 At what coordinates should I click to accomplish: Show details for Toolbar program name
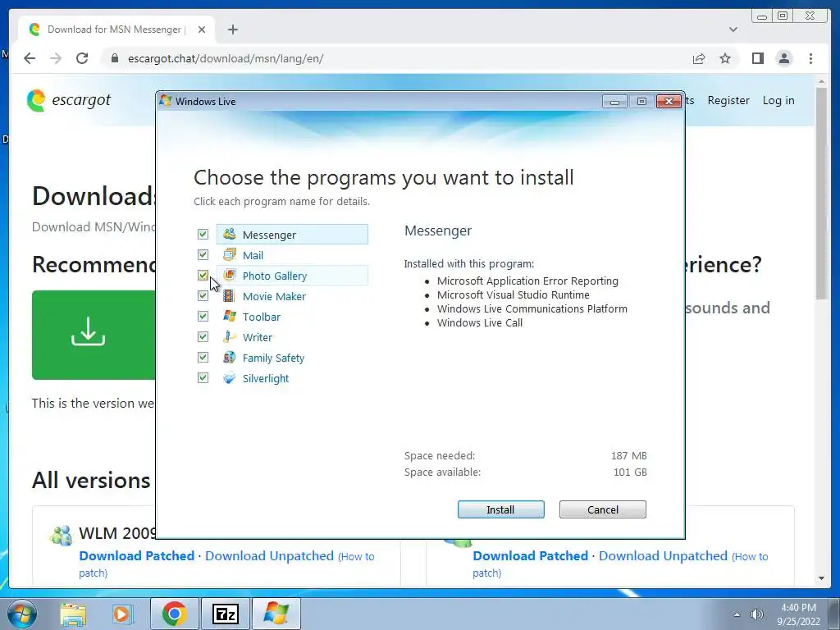point(262,317)
